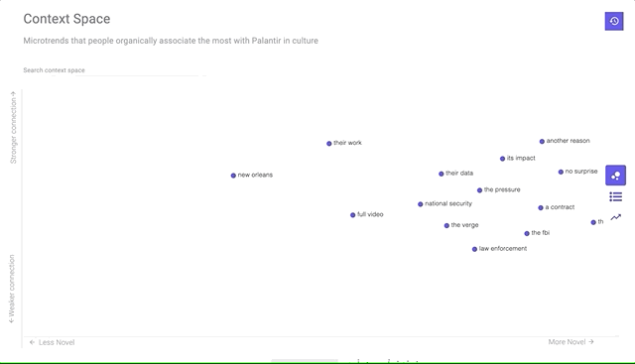635x364 pixels.
Task: Select the 'its impact' data point
Action: point(503,159)
